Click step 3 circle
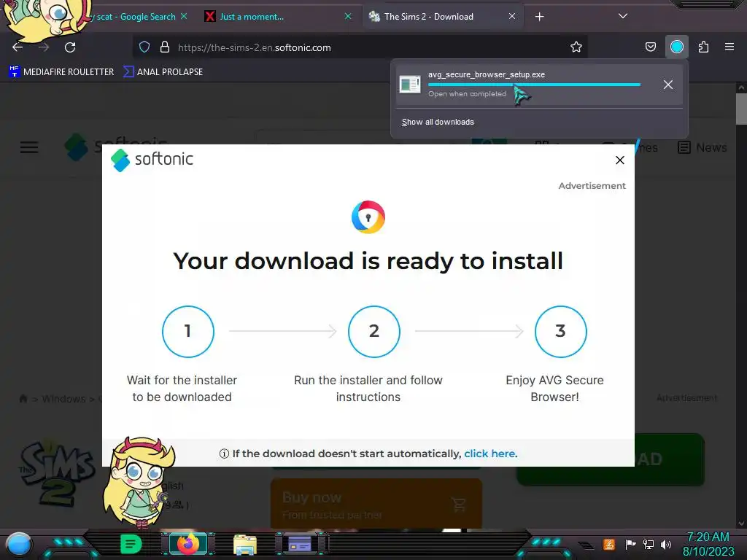The width and height of the screenshot is (747, 560). (x=560, y=332)
